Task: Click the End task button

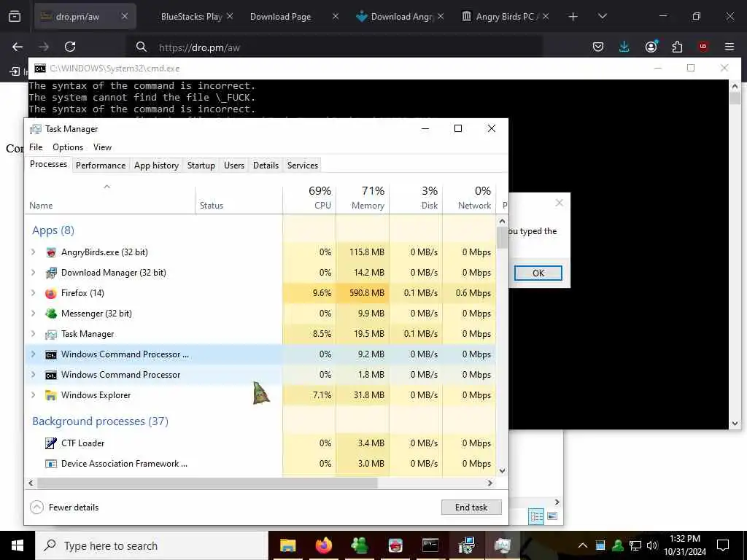Action: (x=471, y=507)
